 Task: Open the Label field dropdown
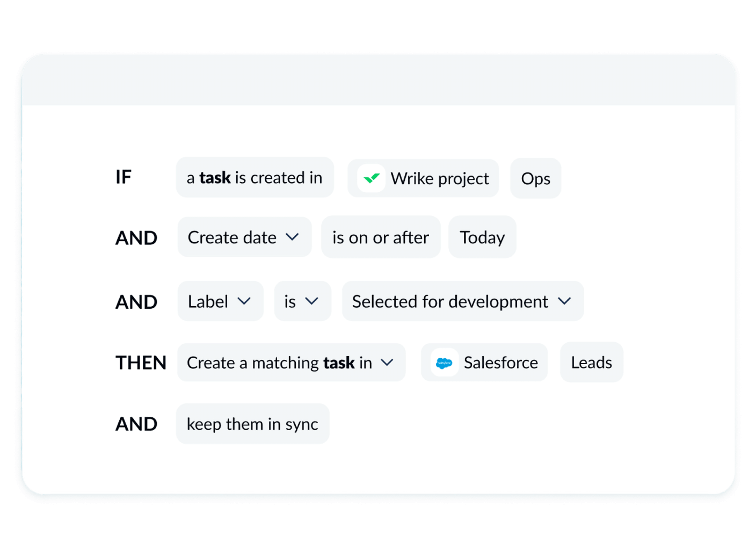pos(220,301)
